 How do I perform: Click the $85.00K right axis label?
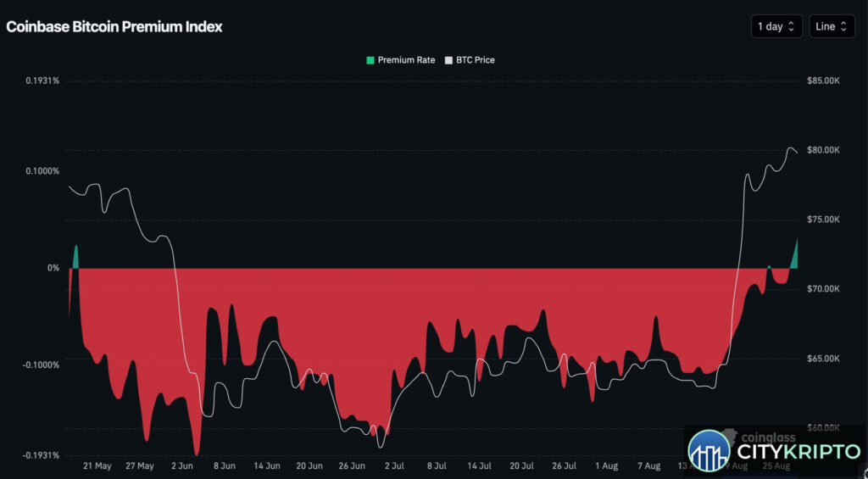point(822,81)
